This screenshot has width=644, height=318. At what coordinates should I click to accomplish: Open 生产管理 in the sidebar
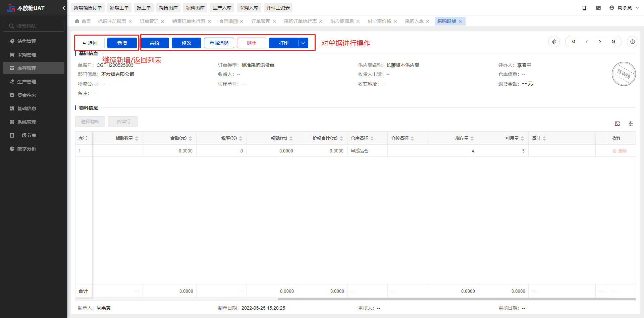tap(34, 82)
